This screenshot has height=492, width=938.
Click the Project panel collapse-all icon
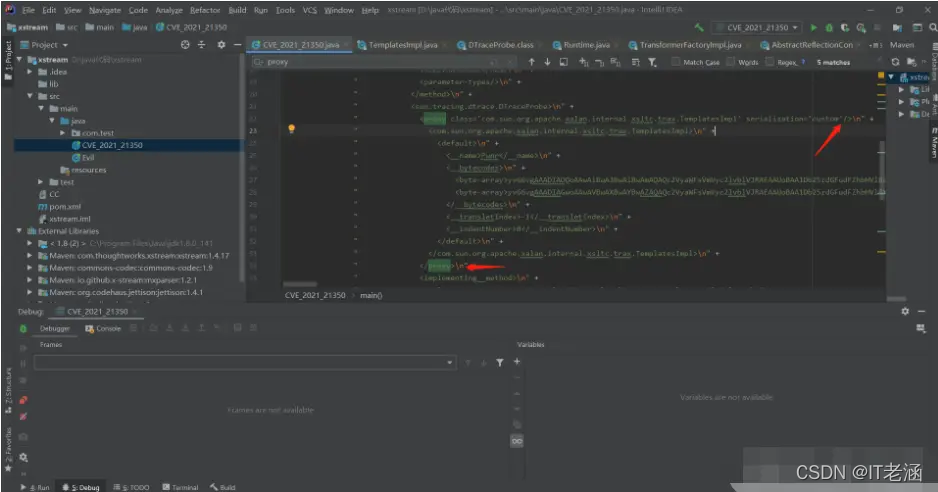click(202, 45)
